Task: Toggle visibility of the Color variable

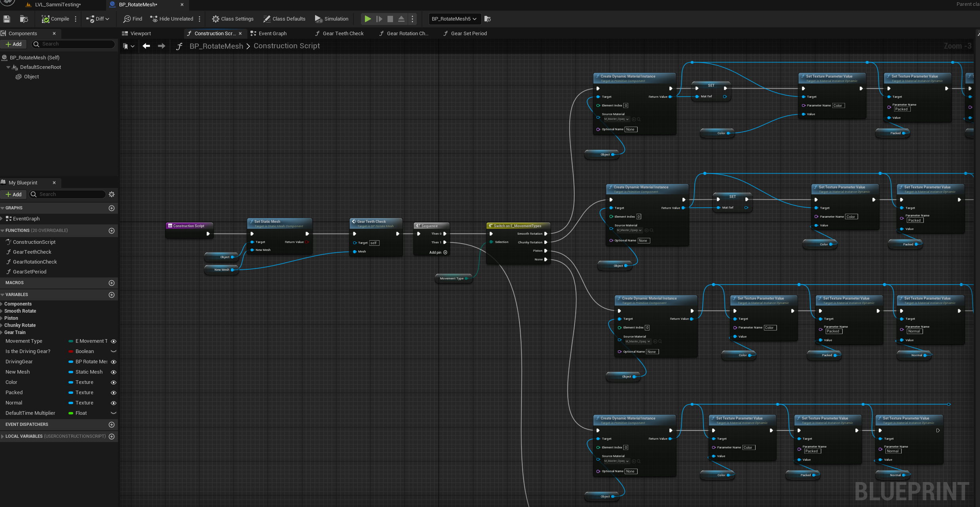Action: click(114, 382)
